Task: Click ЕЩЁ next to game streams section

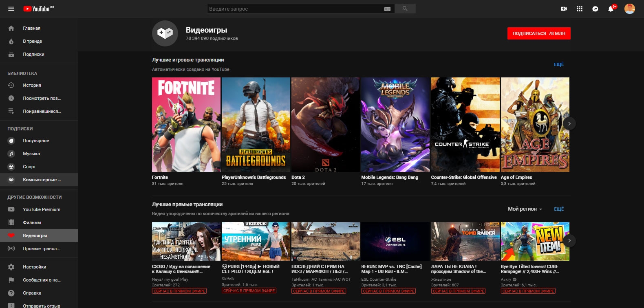Action: click(x=559, y=64)
